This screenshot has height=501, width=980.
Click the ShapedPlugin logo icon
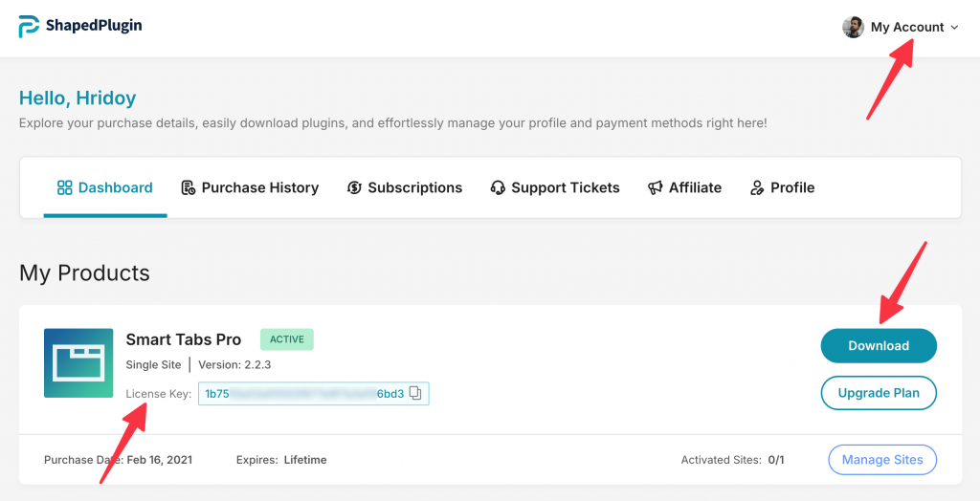click(29, 26)
